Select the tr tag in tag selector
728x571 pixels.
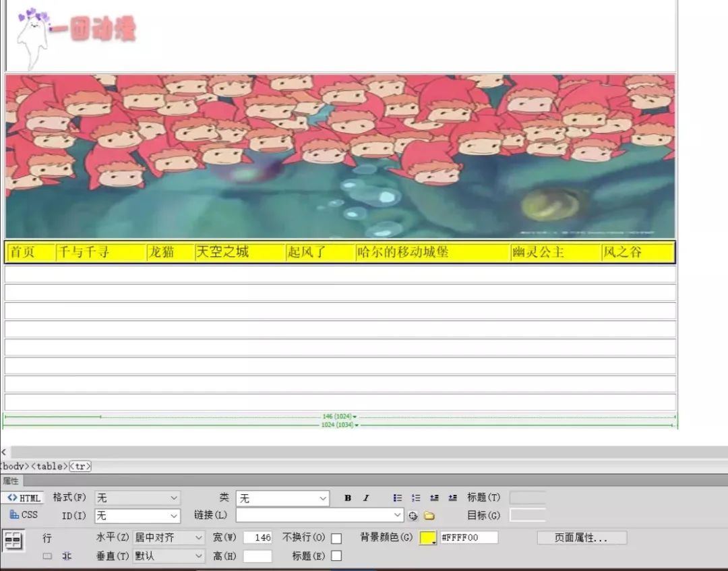pyautogui.click(x=79, y=466)
